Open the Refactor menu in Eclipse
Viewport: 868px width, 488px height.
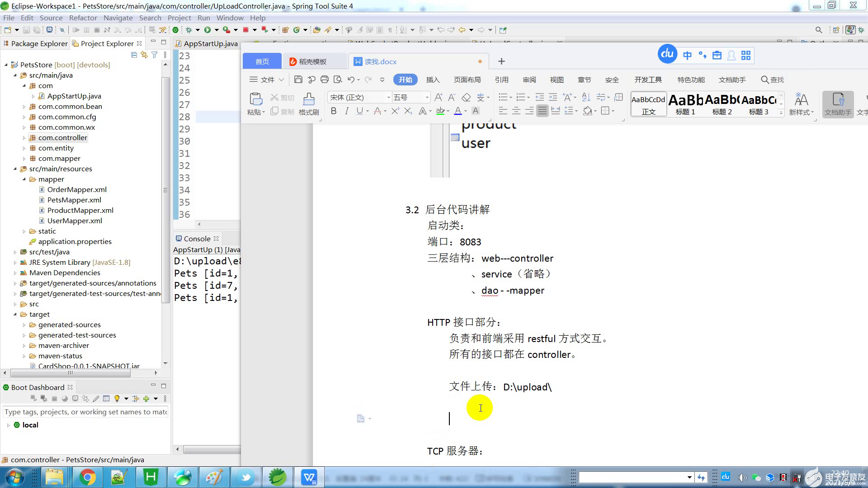83,18
